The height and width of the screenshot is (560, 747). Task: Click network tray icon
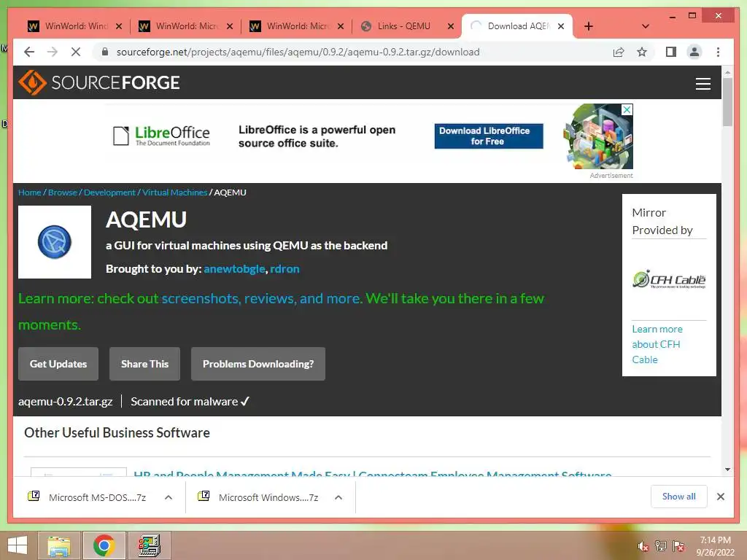click(661, 546)
